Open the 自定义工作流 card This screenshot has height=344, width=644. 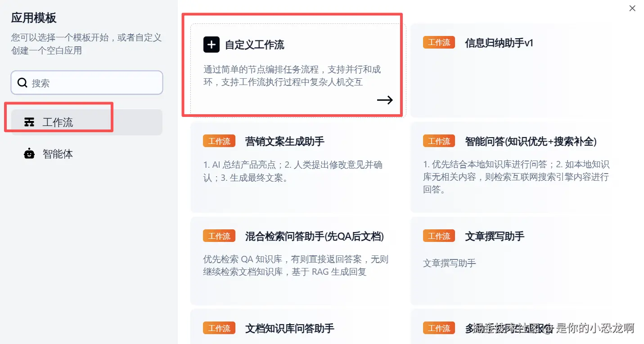(x=298, y=71)
